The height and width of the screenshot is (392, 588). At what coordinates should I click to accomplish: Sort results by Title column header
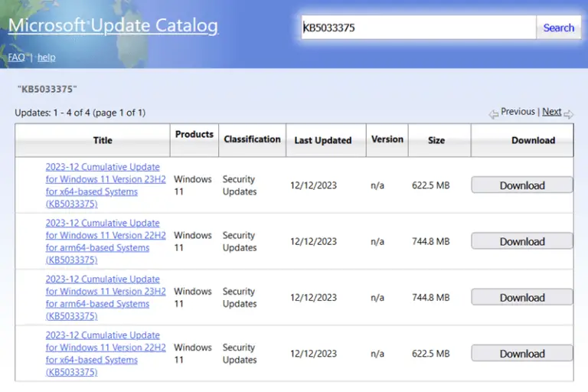point(103,140)
